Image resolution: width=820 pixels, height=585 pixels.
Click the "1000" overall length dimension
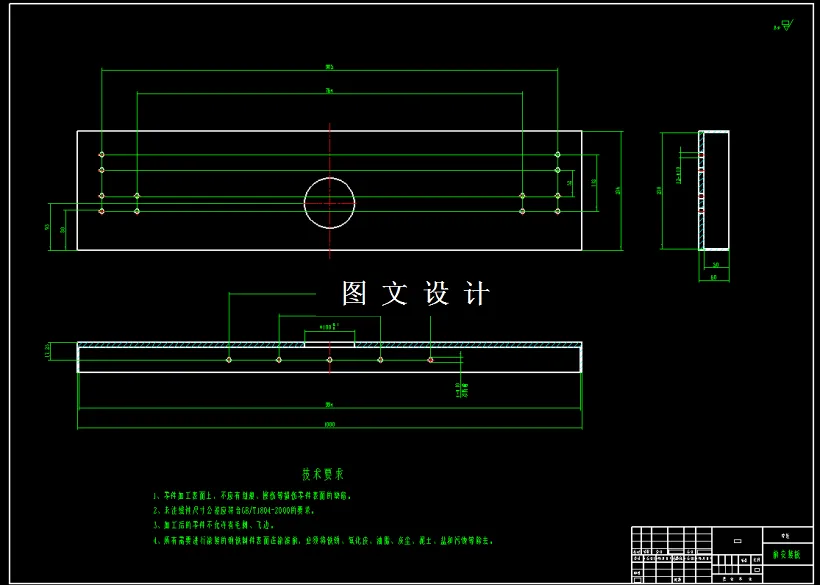pyautogui.click(x=329, y=425)
